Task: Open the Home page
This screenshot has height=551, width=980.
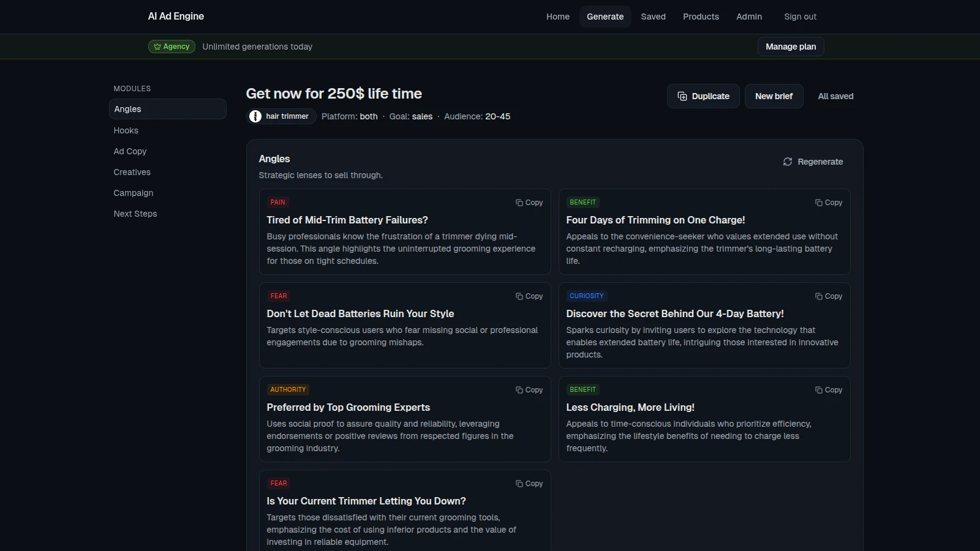Action: tap(558, 17)
